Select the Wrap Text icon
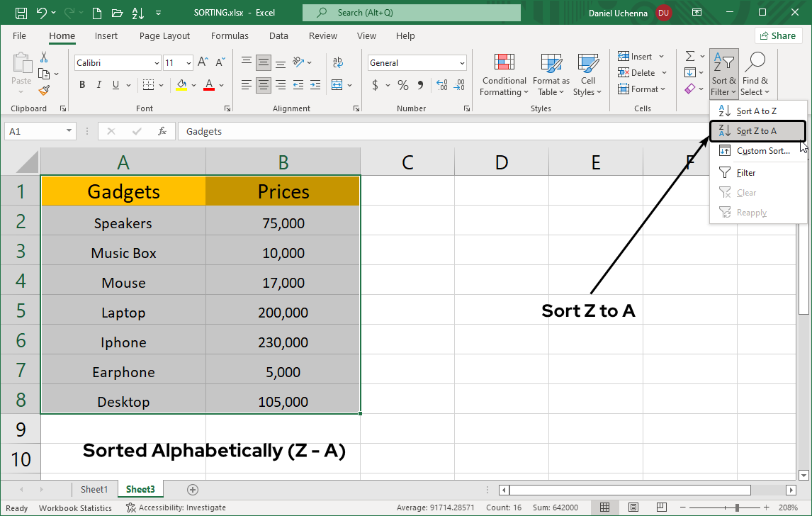812x516 pixels. pos(338,62)
